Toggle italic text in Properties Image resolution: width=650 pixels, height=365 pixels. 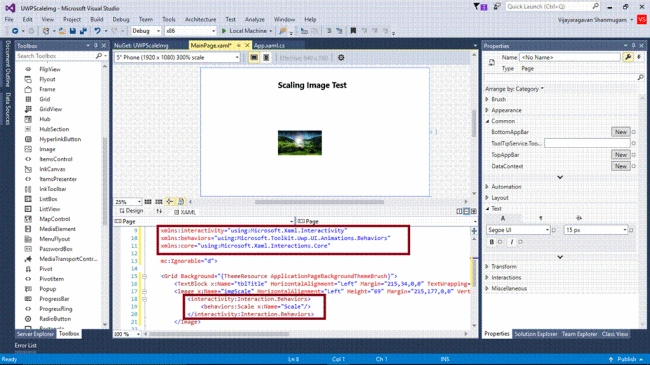point(512,242)
